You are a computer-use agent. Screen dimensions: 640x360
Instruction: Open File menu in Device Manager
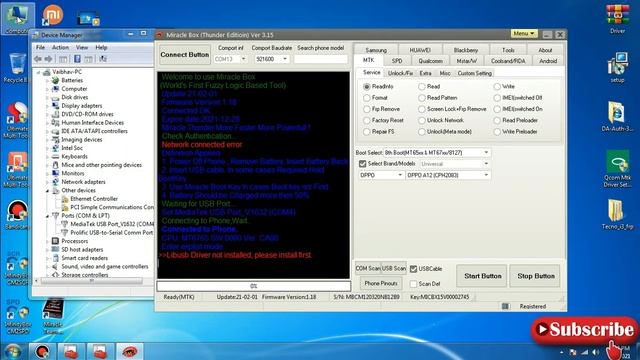(40, 48)
